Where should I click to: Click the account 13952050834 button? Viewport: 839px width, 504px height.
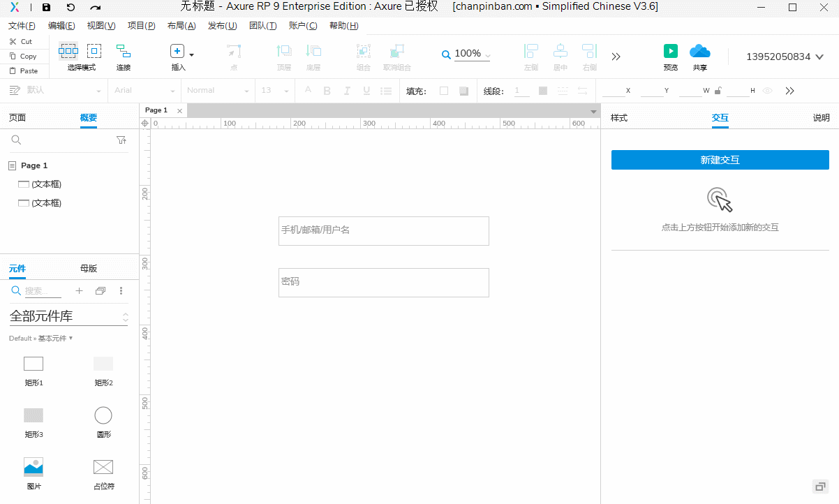785,57
